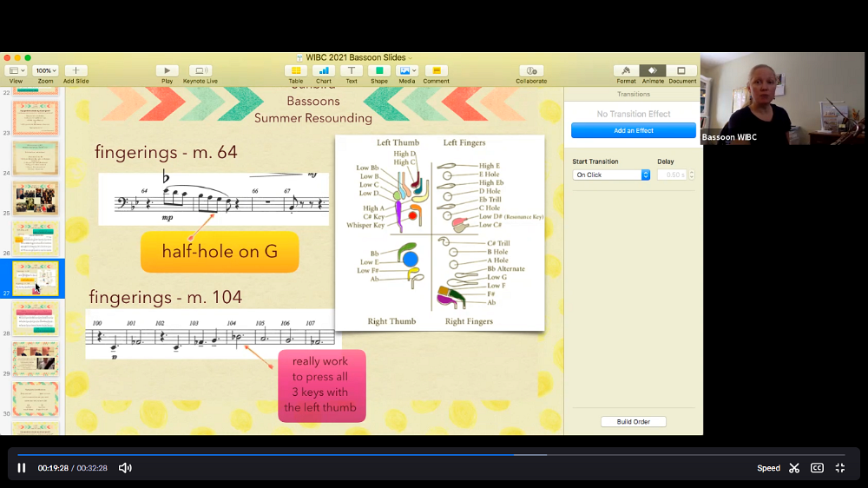868x488 pixels.
Task: Open the Format inspector
Action: click(x=626, y=70)
